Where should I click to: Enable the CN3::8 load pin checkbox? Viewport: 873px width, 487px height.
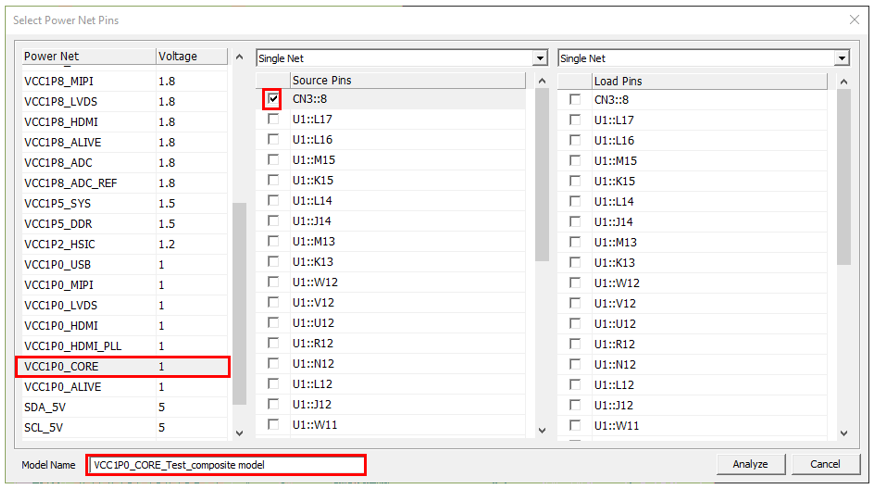574,100
